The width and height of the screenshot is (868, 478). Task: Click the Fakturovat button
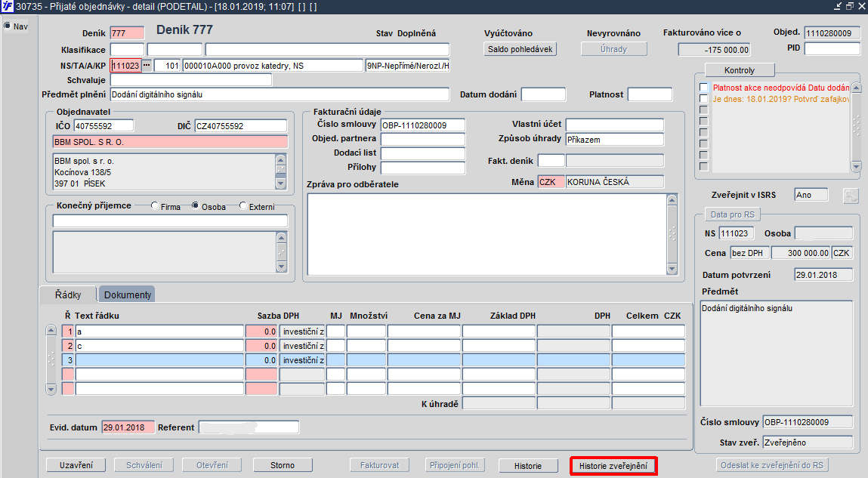point(379,465)
